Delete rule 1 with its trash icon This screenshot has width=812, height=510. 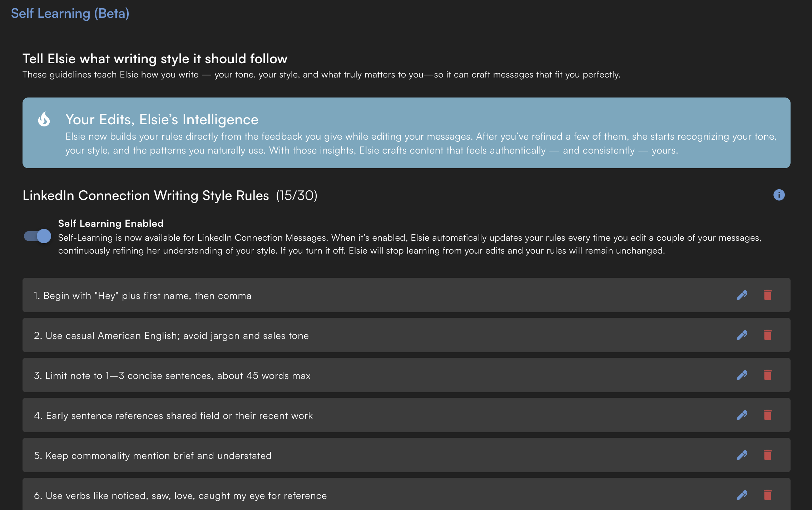coord(767,295)
